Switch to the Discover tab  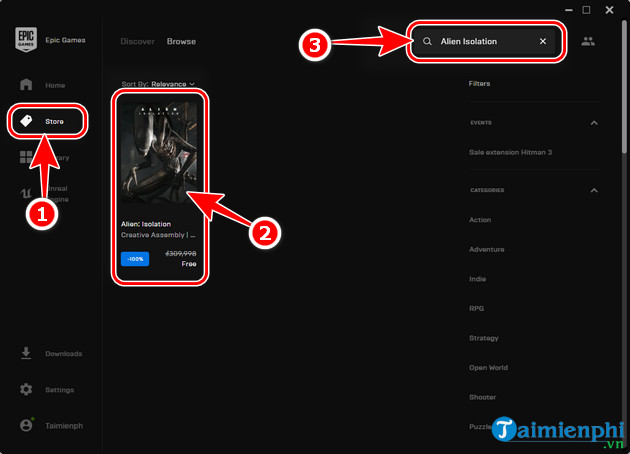point(137,41)
